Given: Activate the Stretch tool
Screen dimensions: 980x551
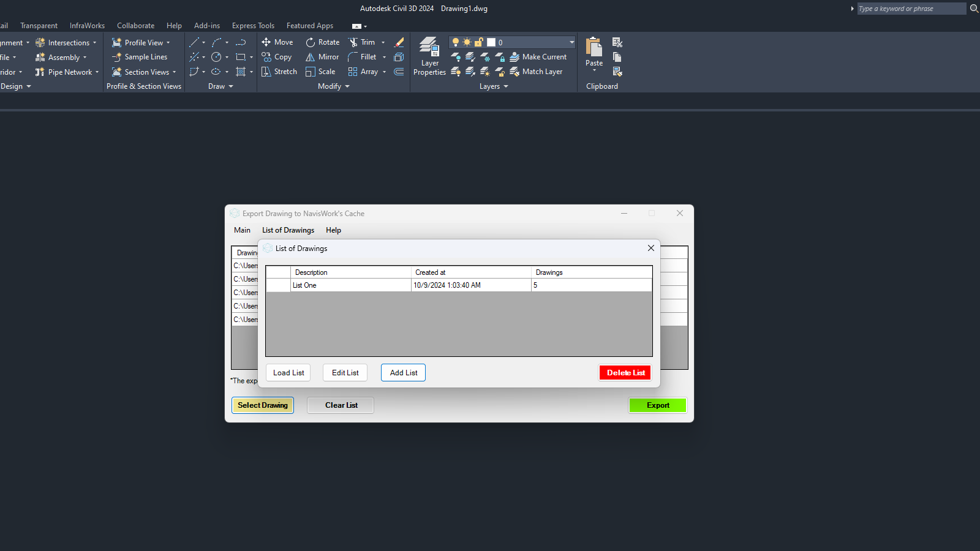Looking at the screenshot, I should pyautogui.click(x=279, y=72).
